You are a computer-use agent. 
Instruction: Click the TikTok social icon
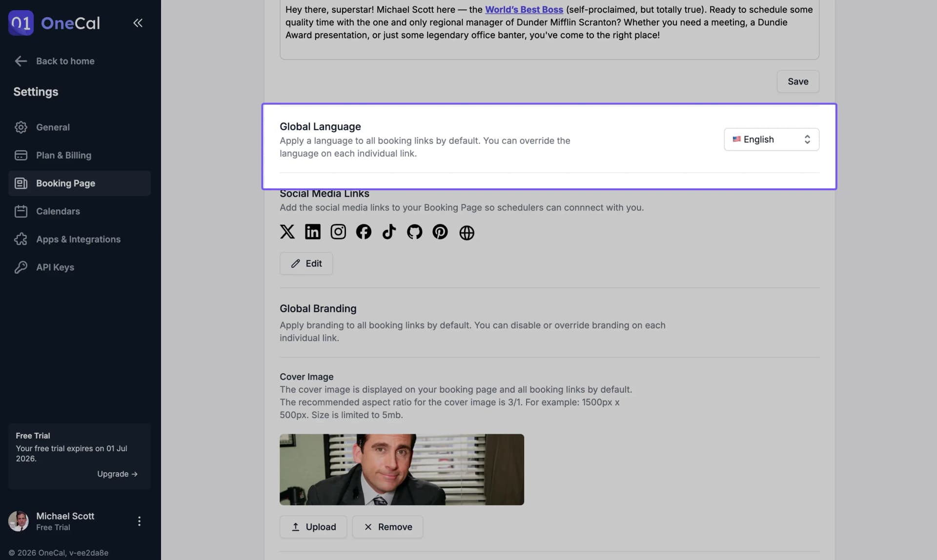point(389,232)
